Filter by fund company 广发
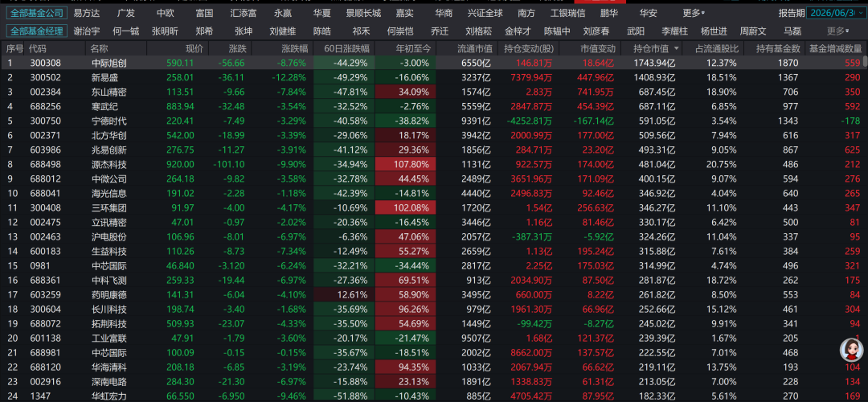868x402 pixels. 126,13
